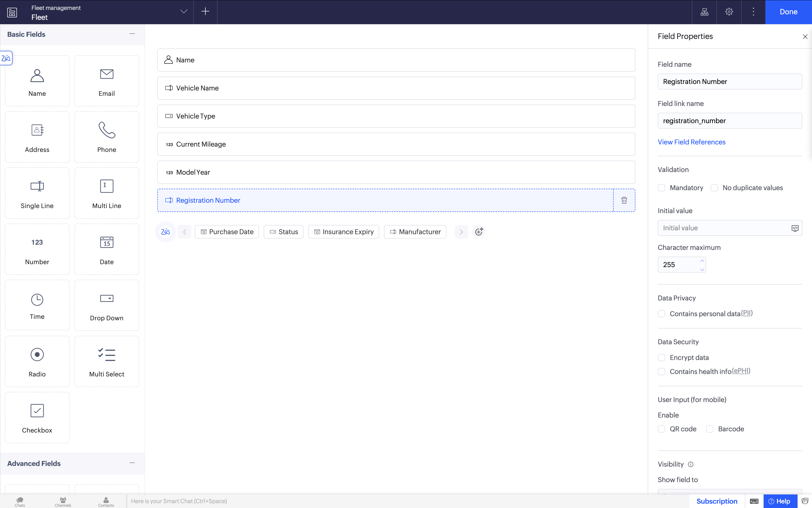Close the Field Properties panel
The width and height of the screenshot is (812, 508).
[805, 37]
